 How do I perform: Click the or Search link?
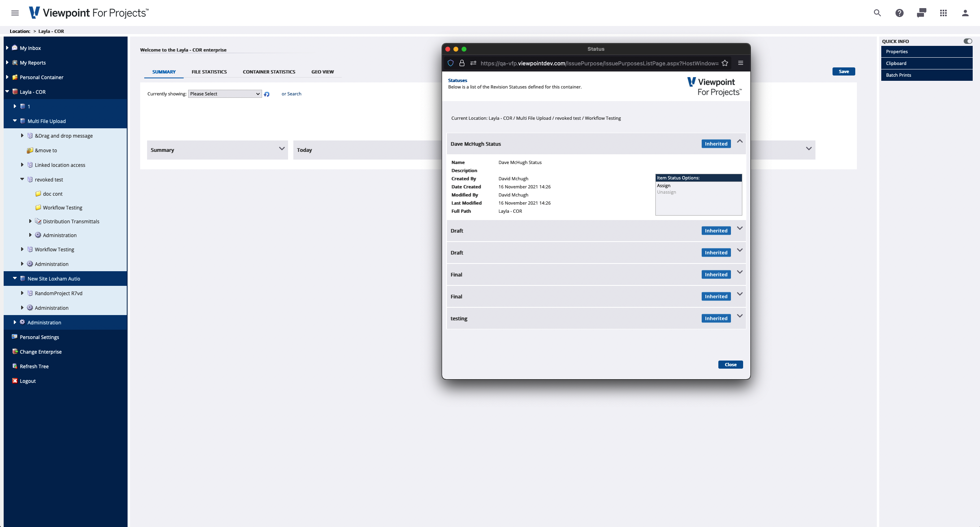(x=291, y=94)
